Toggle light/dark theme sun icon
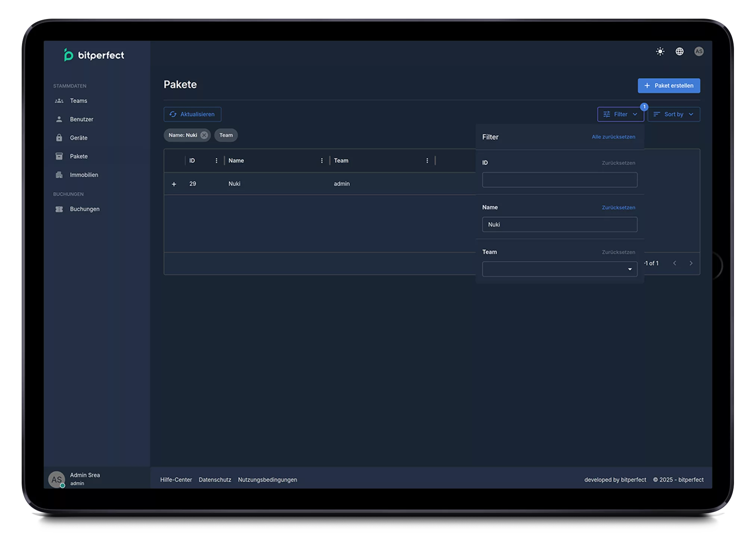 point(660,52)
